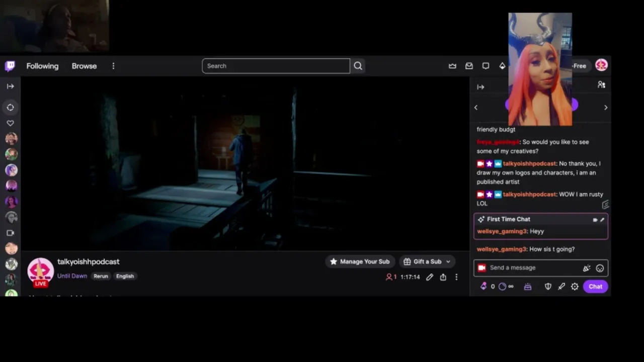Open the purple cake rewards icon
644x362 pixels.
click(528, 287)
